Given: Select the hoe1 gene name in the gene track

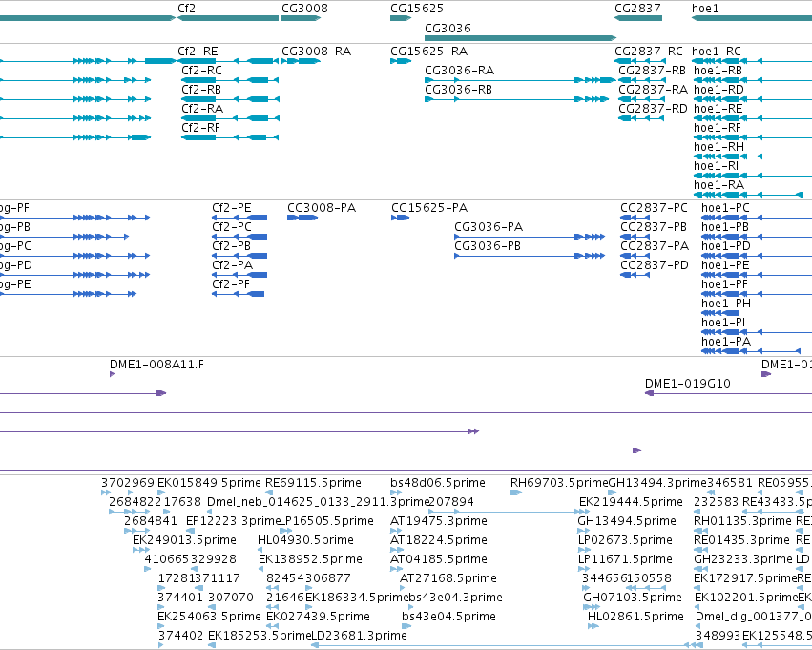Looking at the screenshot, I should click(705, 9).
